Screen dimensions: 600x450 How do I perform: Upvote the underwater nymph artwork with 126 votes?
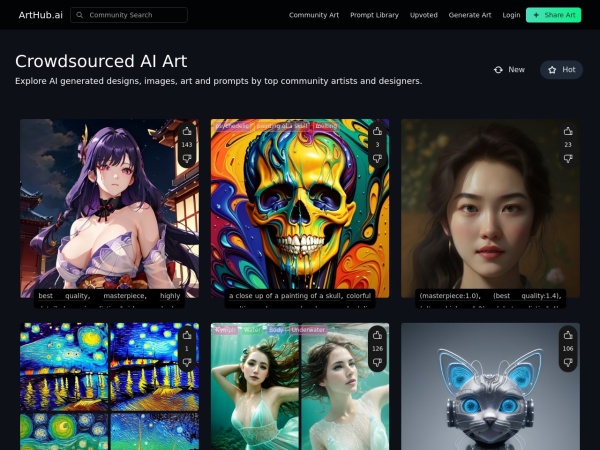(377, 335)
